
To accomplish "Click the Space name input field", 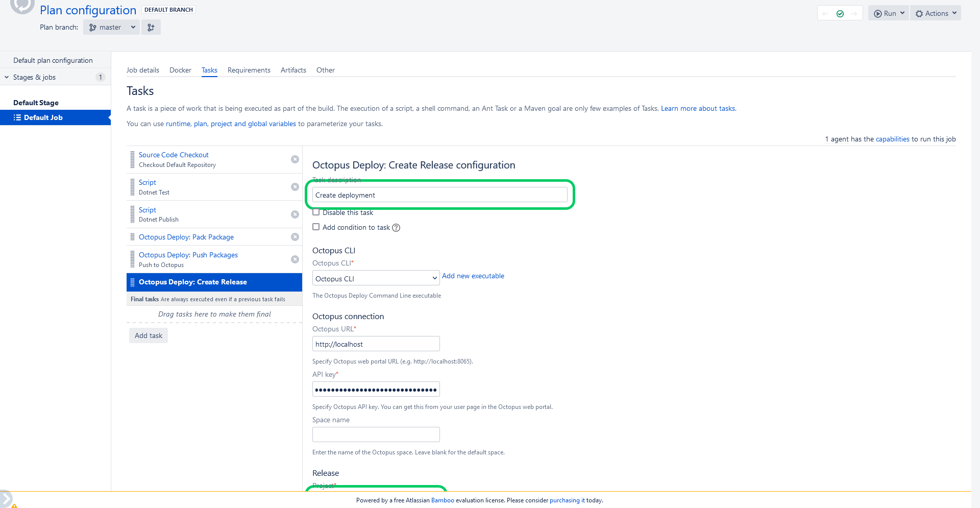I will coord(376,434).
